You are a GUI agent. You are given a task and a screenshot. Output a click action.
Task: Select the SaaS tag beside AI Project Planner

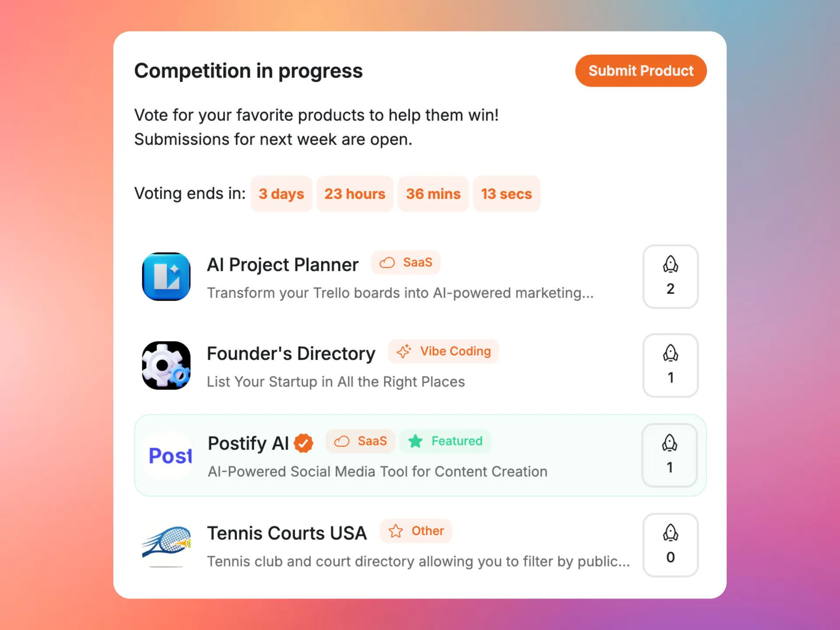(406, 262)
